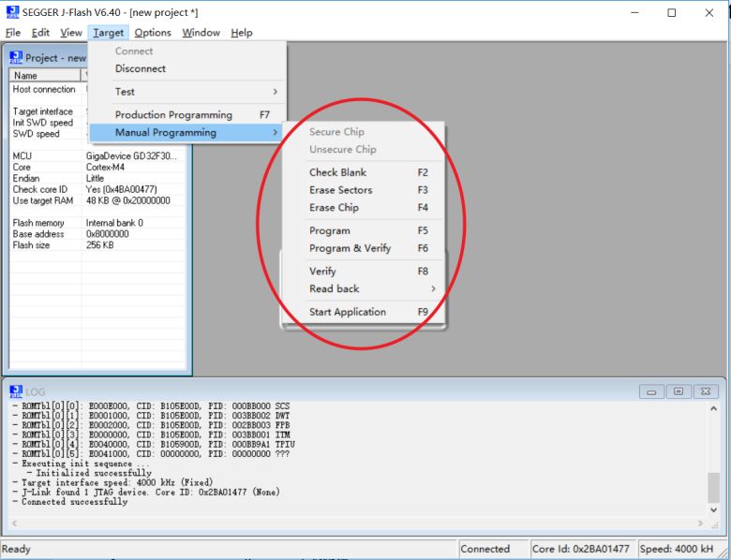This screenshot has height=560, width=731.
Task: Open the Options menu
Action: 153,33
